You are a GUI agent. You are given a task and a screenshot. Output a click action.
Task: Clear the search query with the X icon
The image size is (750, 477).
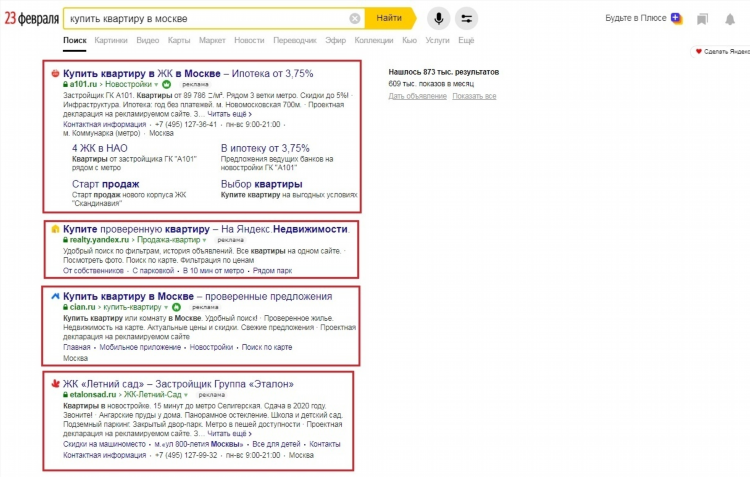[354, 19]
